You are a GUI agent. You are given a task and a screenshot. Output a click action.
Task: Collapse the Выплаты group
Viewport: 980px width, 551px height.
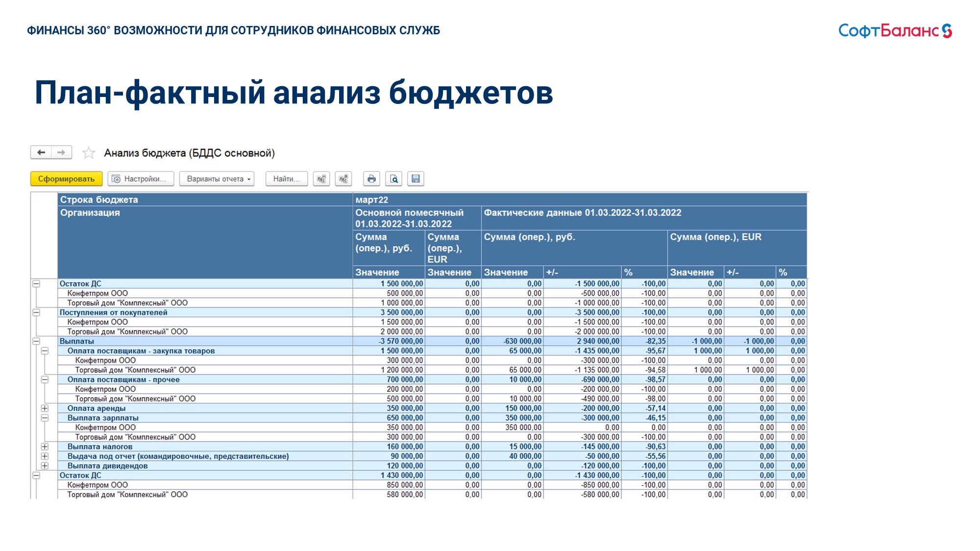[x=36, y=341]
